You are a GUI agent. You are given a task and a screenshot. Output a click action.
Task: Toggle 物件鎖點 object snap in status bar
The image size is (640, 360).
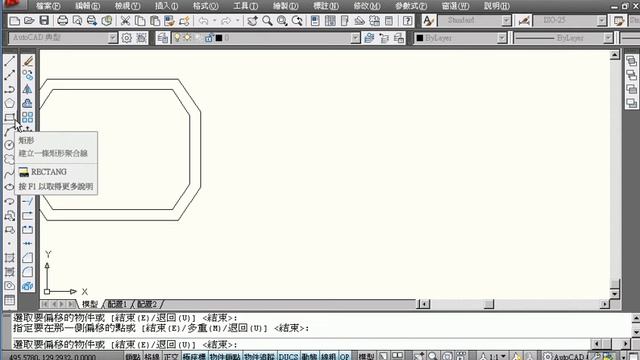225,357
